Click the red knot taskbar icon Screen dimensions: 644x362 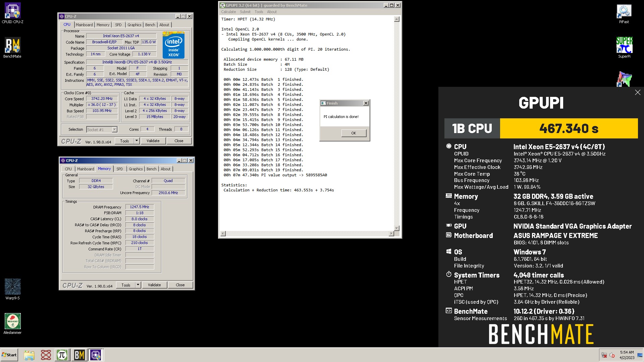click(46, 355)
